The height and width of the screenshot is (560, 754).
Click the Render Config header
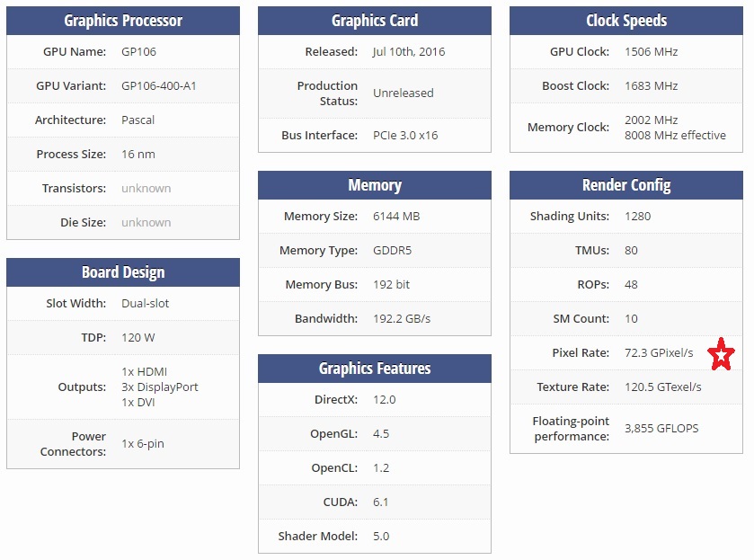626,185
